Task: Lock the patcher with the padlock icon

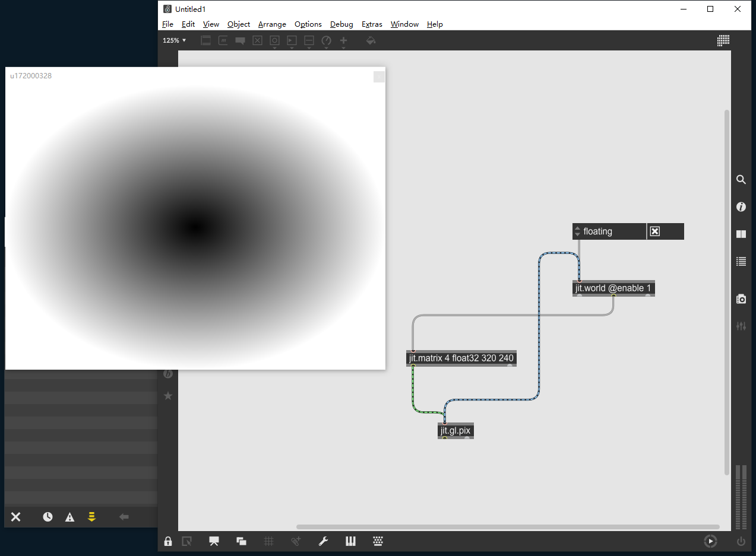Action: coord(168,541)
